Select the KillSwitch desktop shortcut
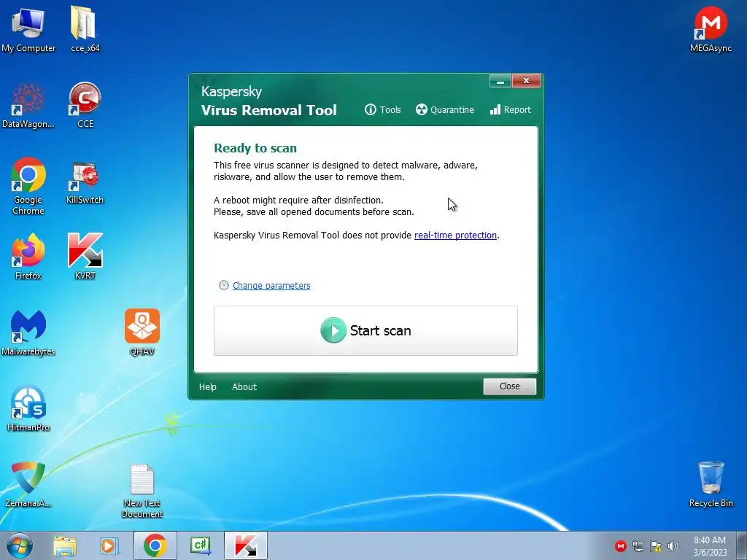This screenshot has height=560, width=747. point(85,183)
